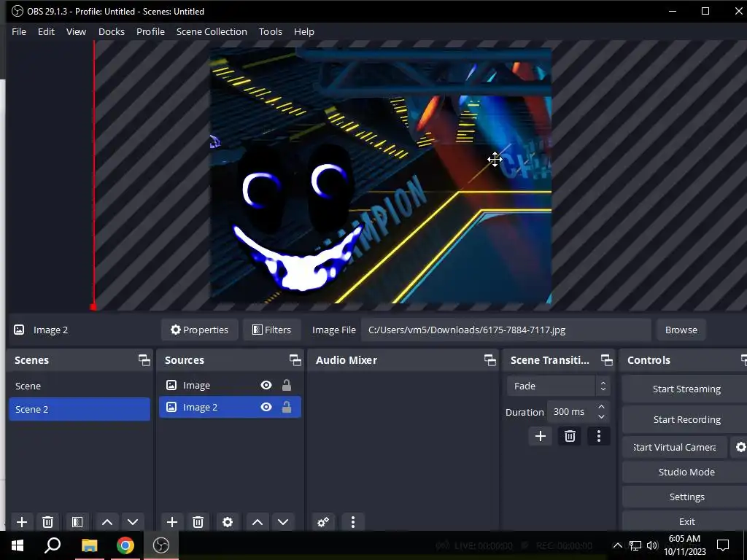Click Exit button in Controls

686,521
